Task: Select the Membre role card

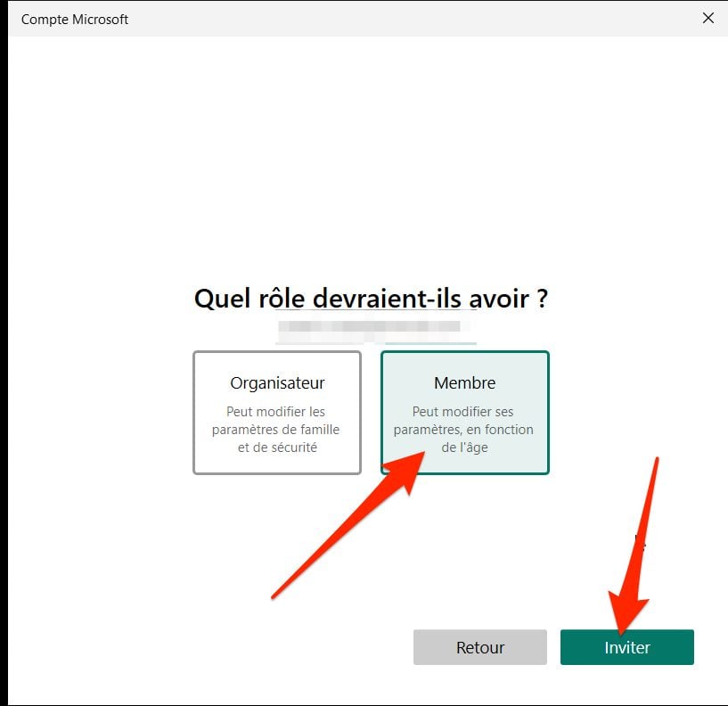Action: coord(465,413)
